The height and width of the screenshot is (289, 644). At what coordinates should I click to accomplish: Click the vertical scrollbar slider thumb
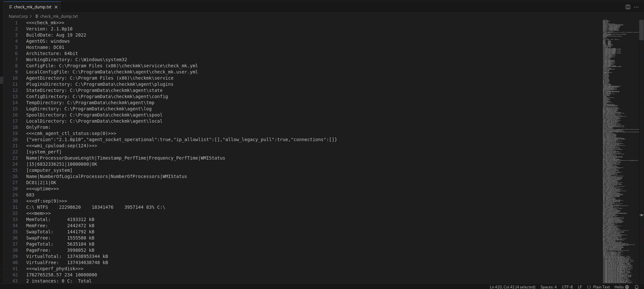(641, 30)
